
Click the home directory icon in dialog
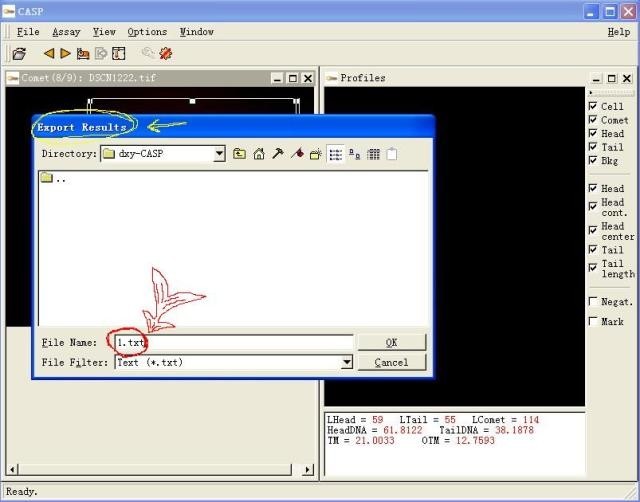[x=259, y=154]
